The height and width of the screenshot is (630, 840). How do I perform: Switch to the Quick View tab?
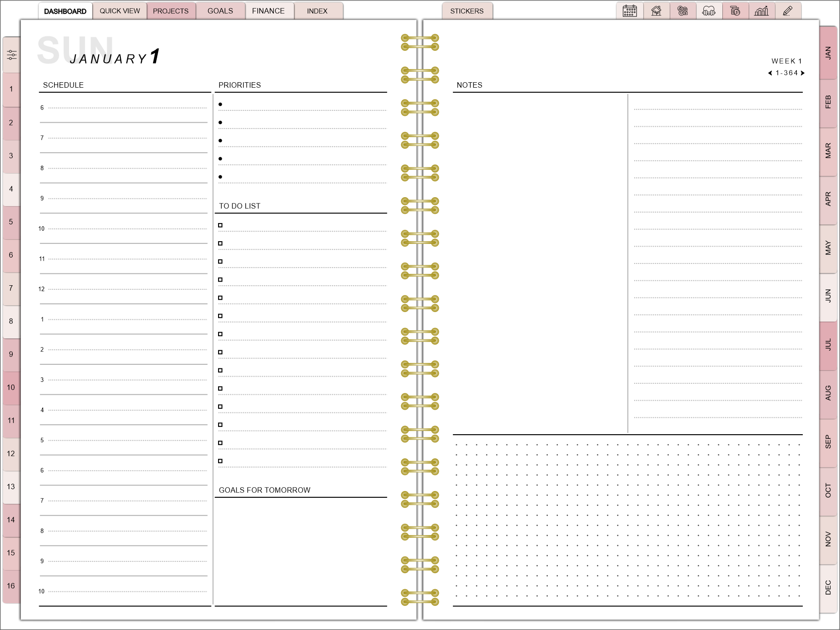point(120,11)
